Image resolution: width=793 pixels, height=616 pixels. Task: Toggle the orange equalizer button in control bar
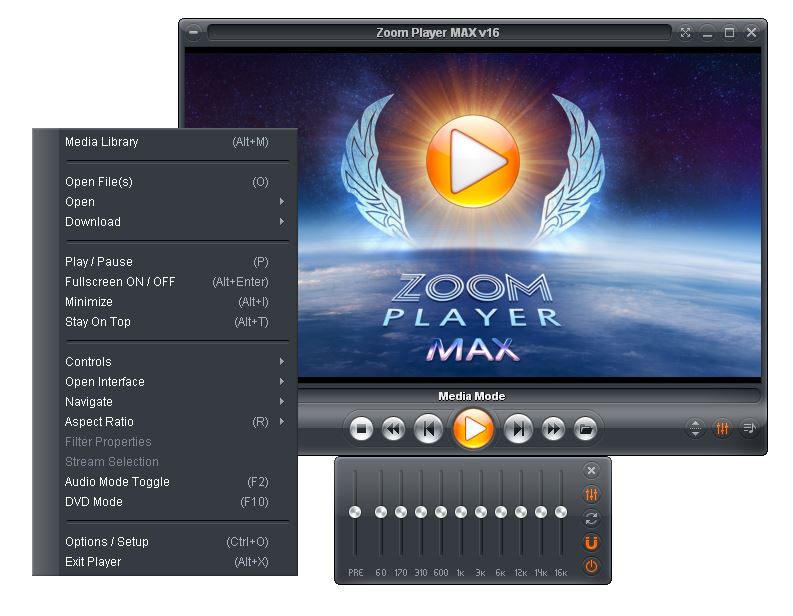[722, 428]
